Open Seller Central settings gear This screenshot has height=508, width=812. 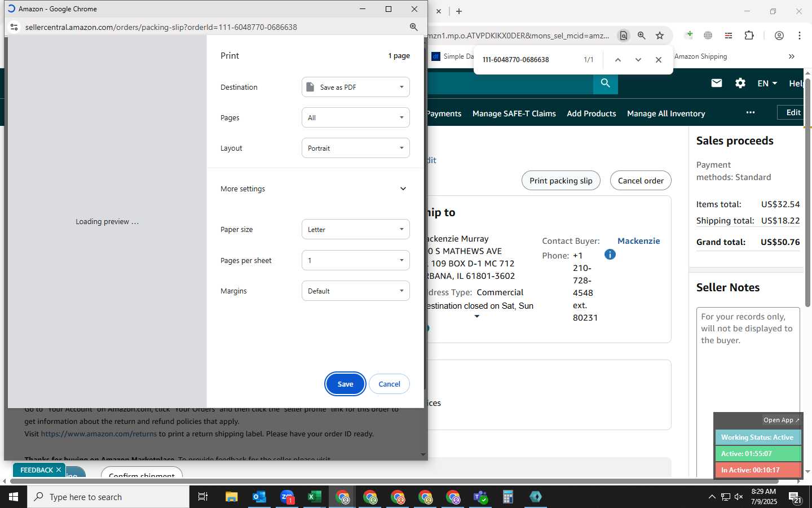pos(740,83)
